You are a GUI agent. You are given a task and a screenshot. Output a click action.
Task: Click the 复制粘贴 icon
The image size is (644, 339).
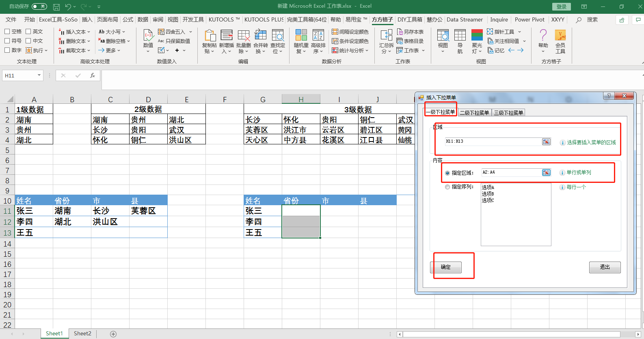pyautogui.click(x=210, y=35)
